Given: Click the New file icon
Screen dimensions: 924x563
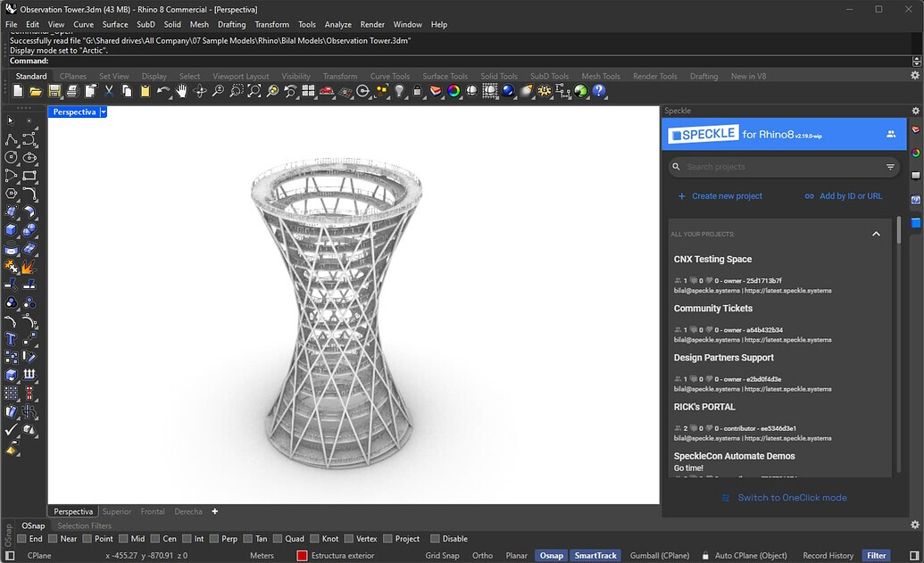Looking at the screenshot, I should [18, 91].
